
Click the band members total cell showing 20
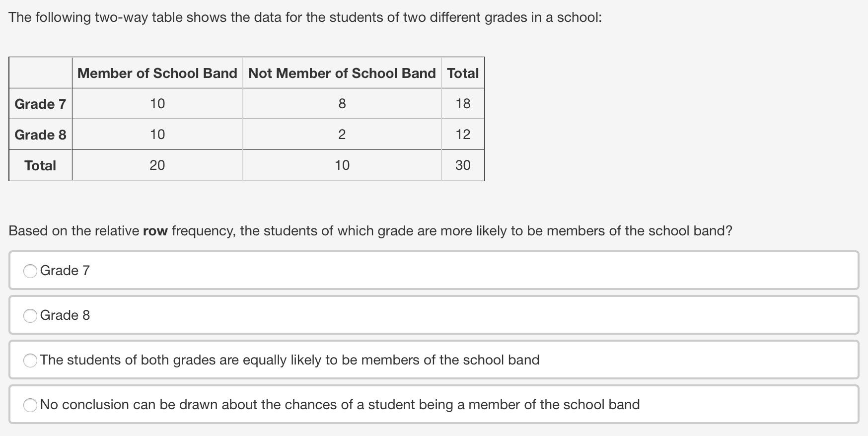(157, 165)
